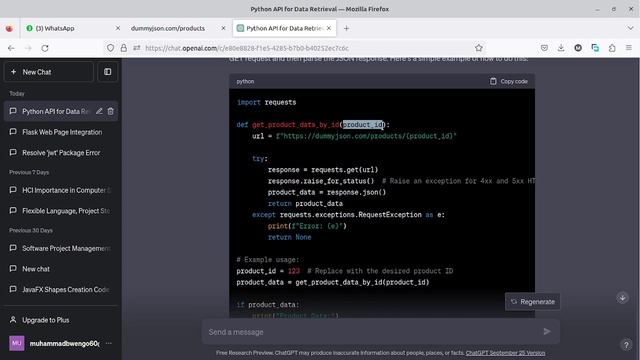640x360 pixels.
Task: Open the Flexible Language, Project chat
Action: pyautogui.click(x=61, y=211)
